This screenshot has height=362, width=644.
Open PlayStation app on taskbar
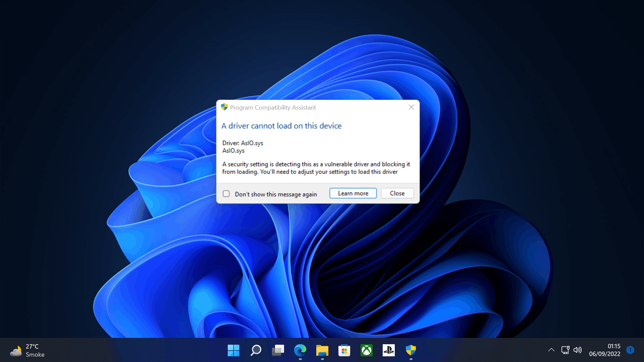tap(389, 350)
